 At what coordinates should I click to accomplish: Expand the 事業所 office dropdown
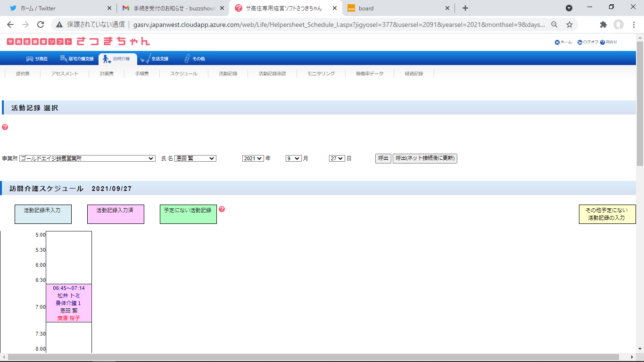coord(87,159)
